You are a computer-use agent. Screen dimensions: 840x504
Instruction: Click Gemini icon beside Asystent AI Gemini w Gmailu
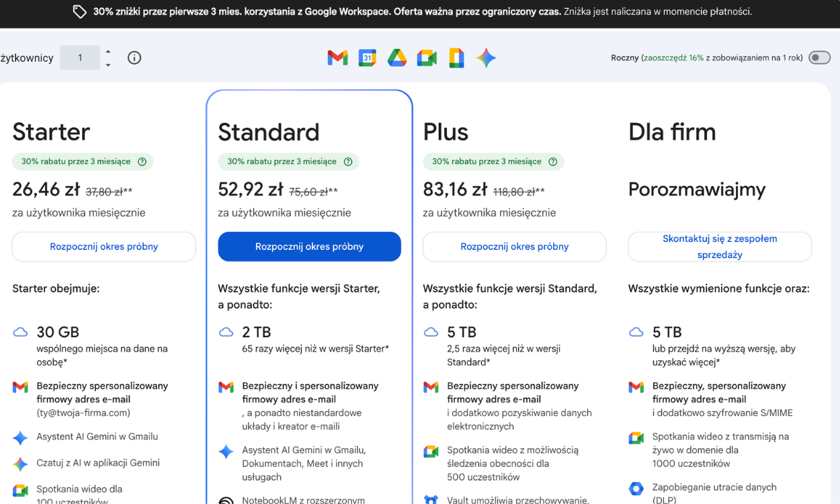(20, 438)
